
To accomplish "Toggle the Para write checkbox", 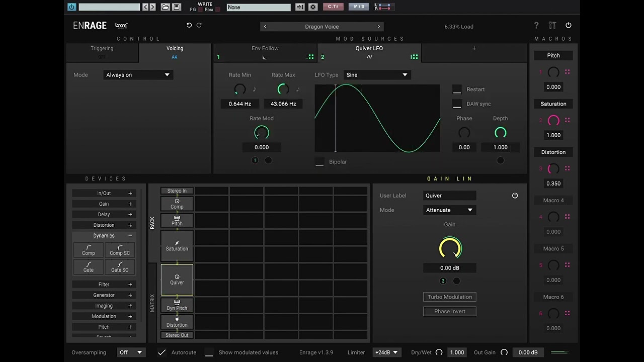I will (218, 10).
